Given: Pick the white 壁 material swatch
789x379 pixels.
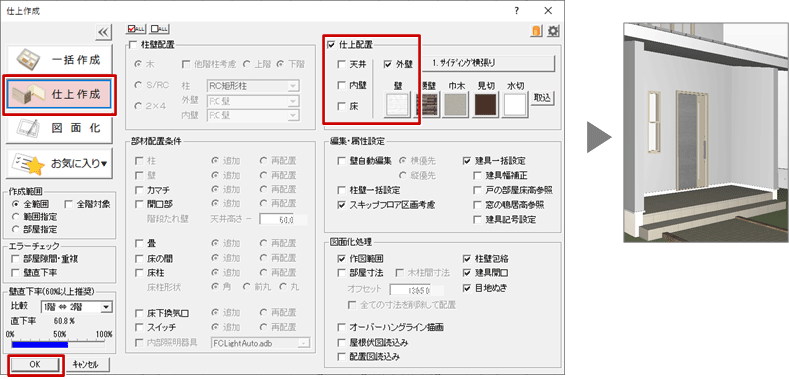Looking at the screenshot, I should point(398,104).
